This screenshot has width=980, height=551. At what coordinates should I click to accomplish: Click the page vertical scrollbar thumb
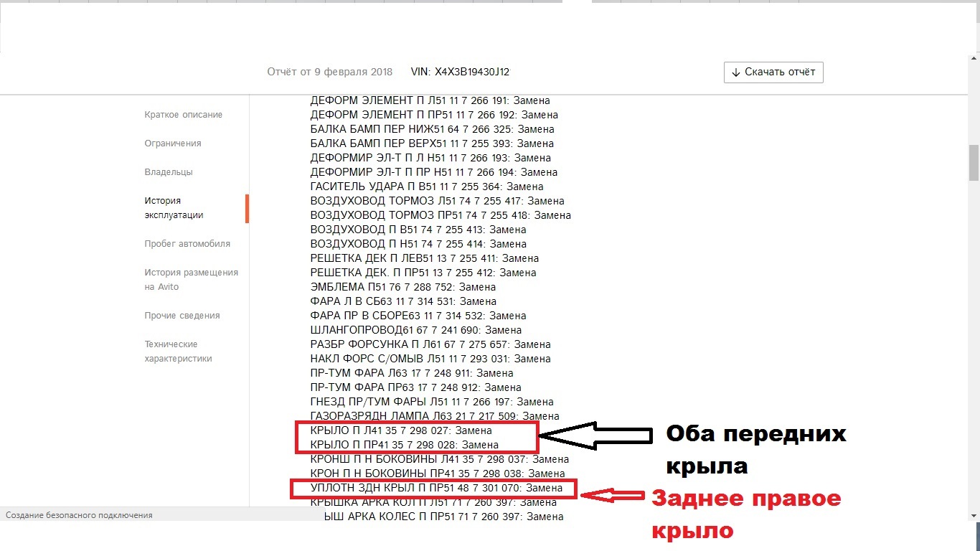coord(974,163)
